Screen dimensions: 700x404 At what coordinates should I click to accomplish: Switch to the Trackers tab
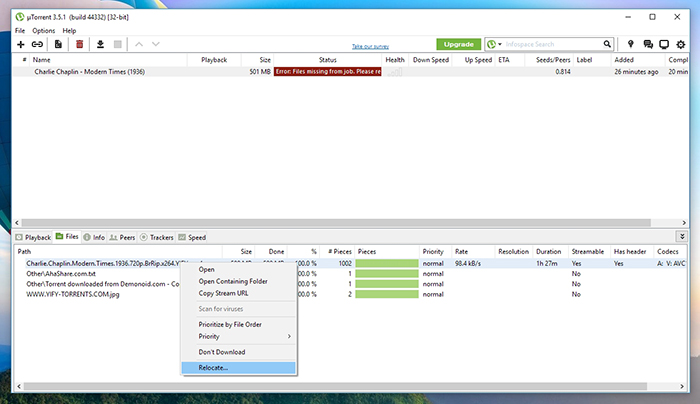[157, 237]
